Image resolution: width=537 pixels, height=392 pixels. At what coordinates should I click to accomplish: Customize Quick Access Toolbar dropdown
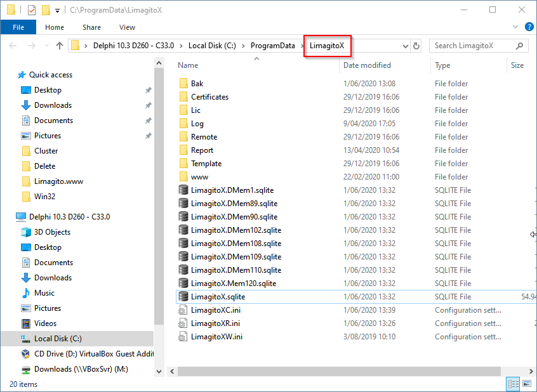pyautogui.click(x=58, y=11)
